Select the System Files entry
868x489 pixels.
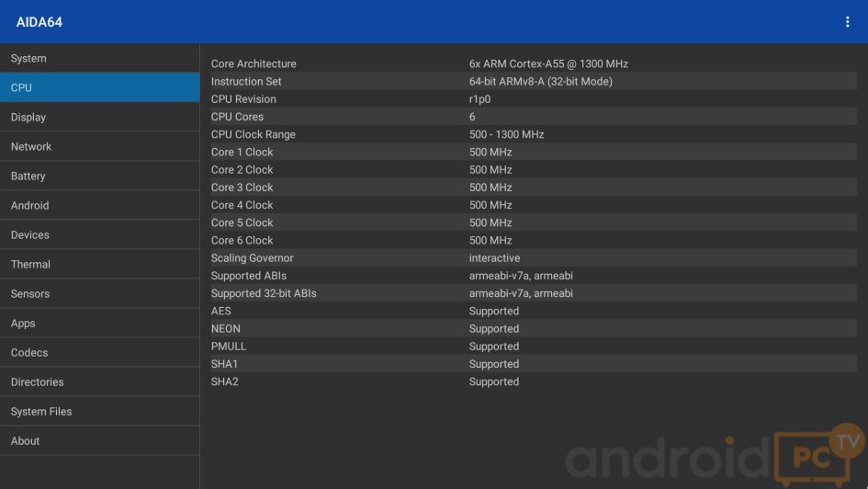pyautogui.click(x=99, y=412)
